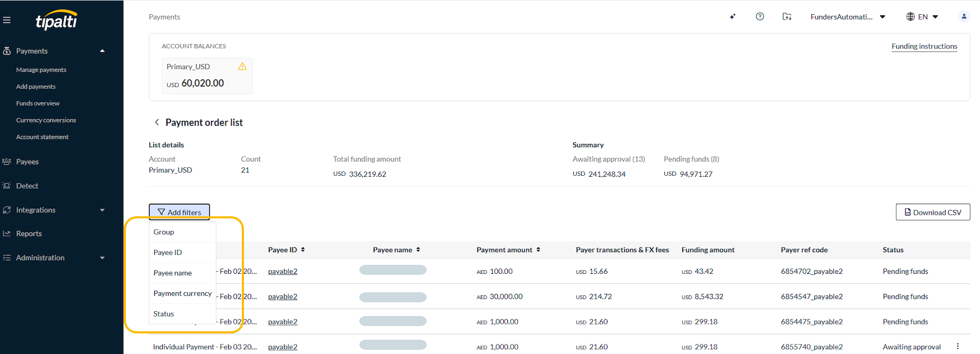Open the user profile avatar icon

[x=964, y=17]
